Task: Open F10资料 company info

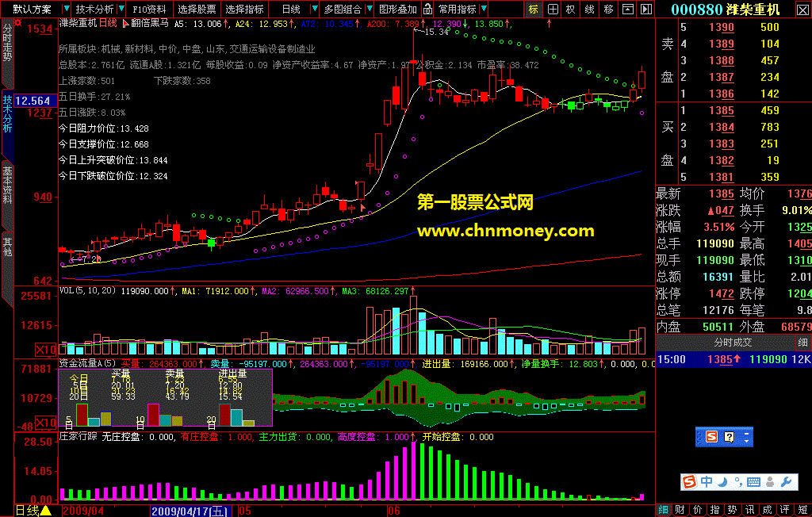Action: (149, 10)
